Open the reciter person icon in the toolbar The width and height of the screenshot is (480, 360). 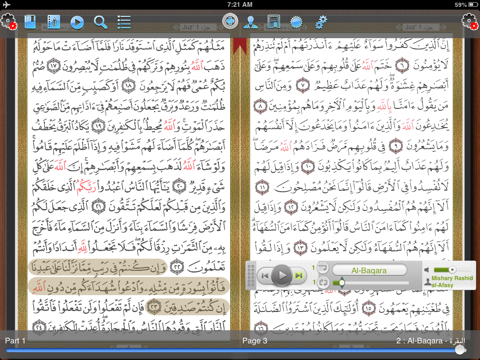(250, 22)
